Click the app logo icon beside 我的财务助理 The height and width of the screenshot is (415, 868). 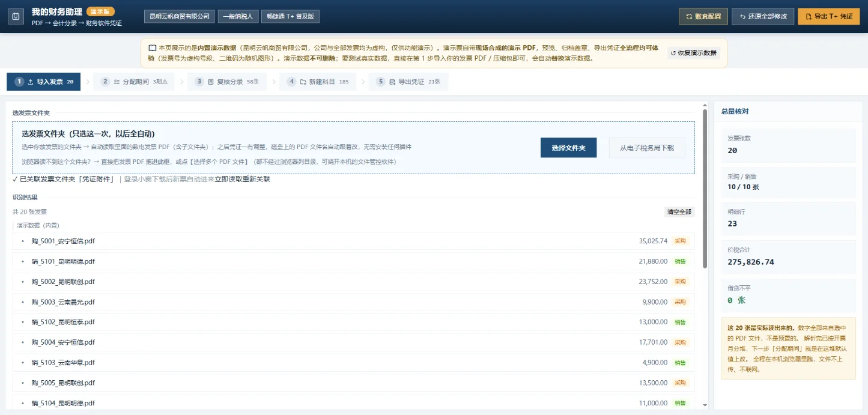point(16,16)
